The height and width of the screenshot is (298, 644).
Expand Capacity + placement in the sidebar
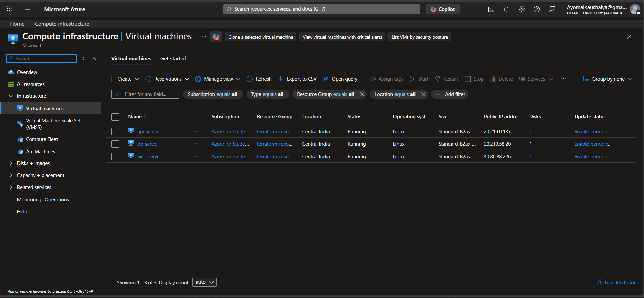click(x=11, y=175)
